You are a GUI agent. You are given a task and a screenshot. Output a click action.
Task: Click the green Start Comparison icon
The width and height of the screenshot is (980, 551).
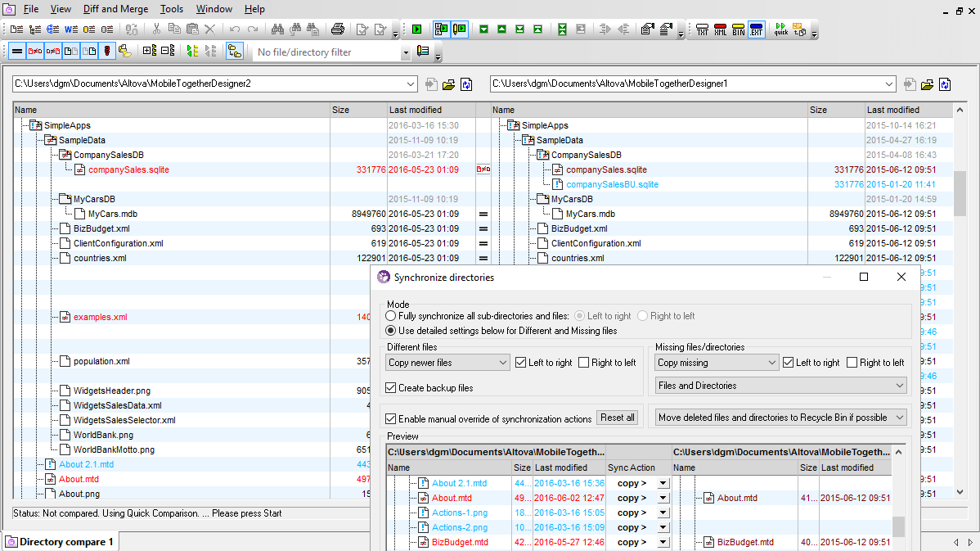click(x=417, y=29)
